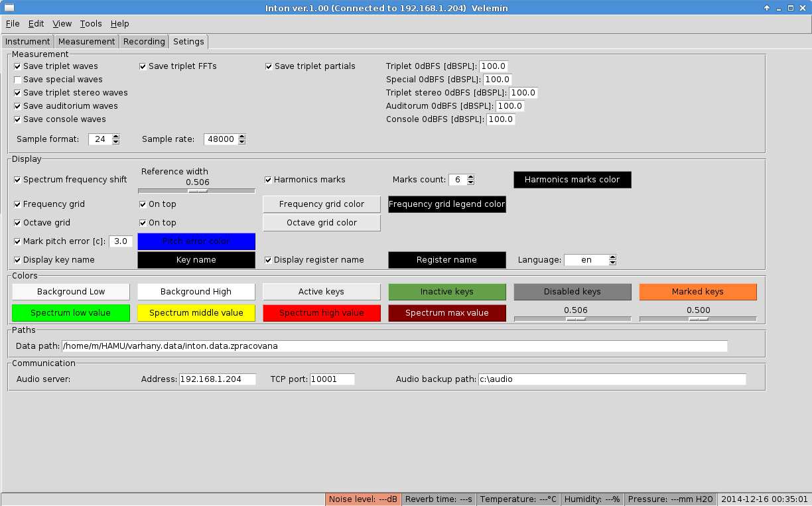Switch to the Recording tab
Image resolution: width=812 pixels, height=506 pixels.
[144, 41]
